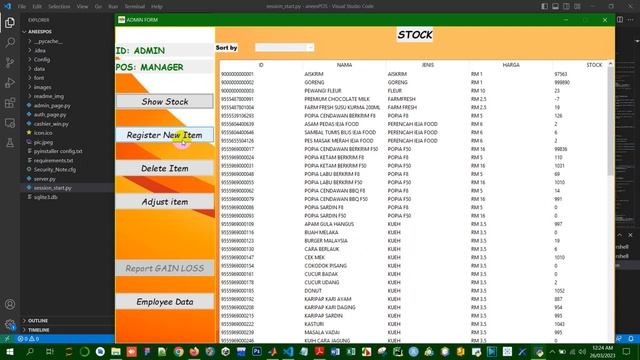Open server.py in the explorer
The image size is (640, 360).
44,179
